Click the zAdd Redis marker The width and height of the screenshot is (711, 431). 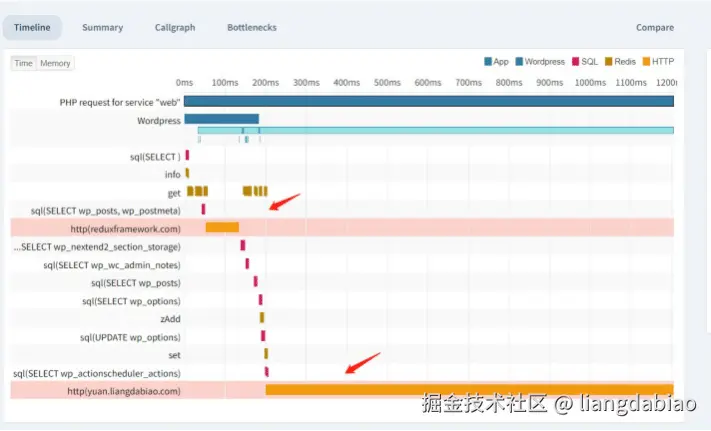[262, 318]
